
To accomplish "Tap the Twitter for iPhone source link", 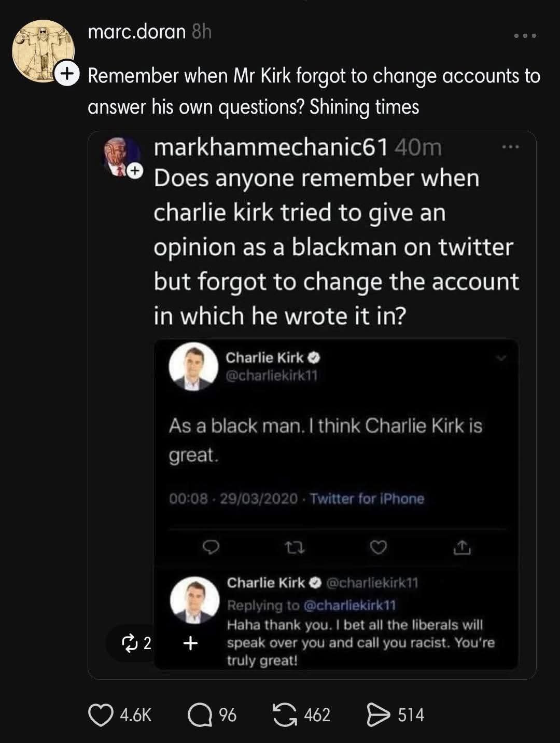I will [367, 499].
